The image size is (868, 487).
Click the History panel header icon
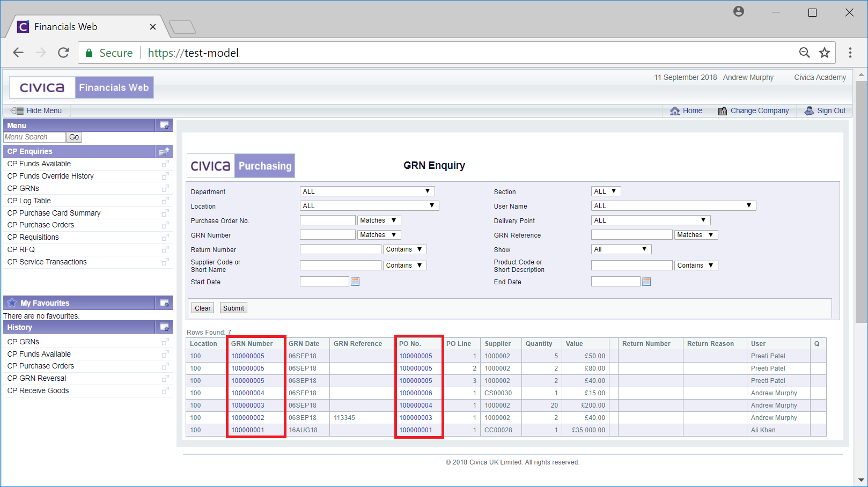(x=165, y=327)
